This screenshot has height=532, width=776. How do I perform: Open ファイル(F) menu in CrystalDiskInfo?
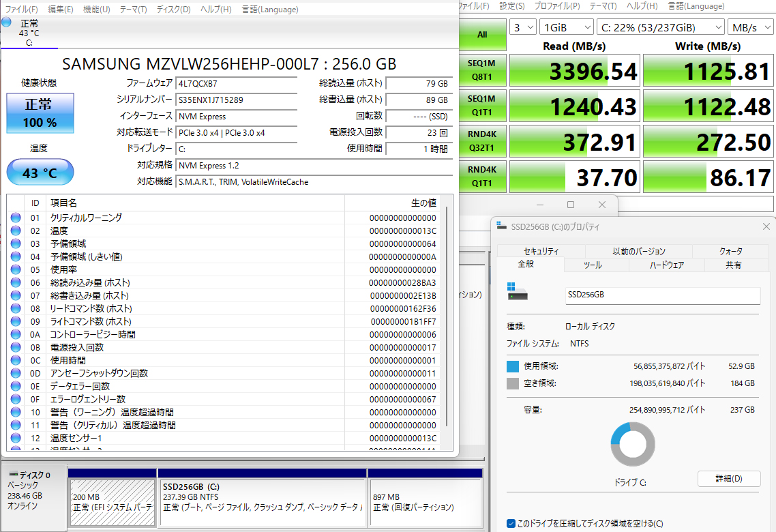(21, 10)
